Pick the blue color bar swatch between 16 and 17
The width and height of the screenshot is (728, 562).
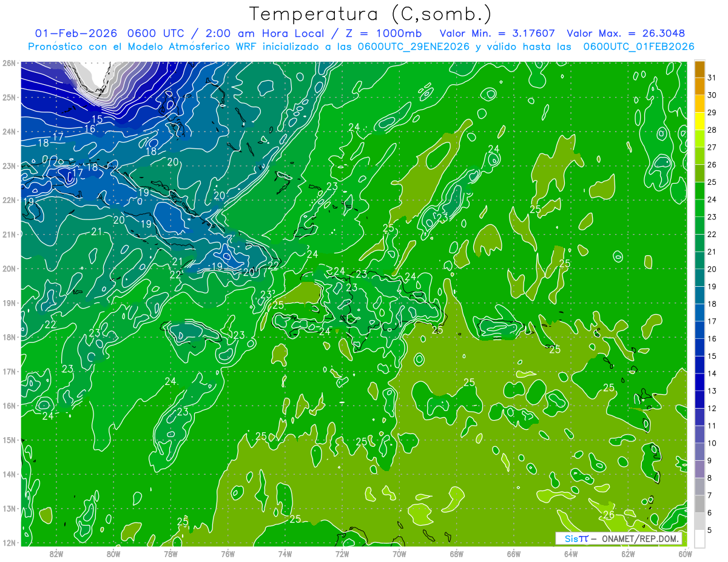pos(699,330)
